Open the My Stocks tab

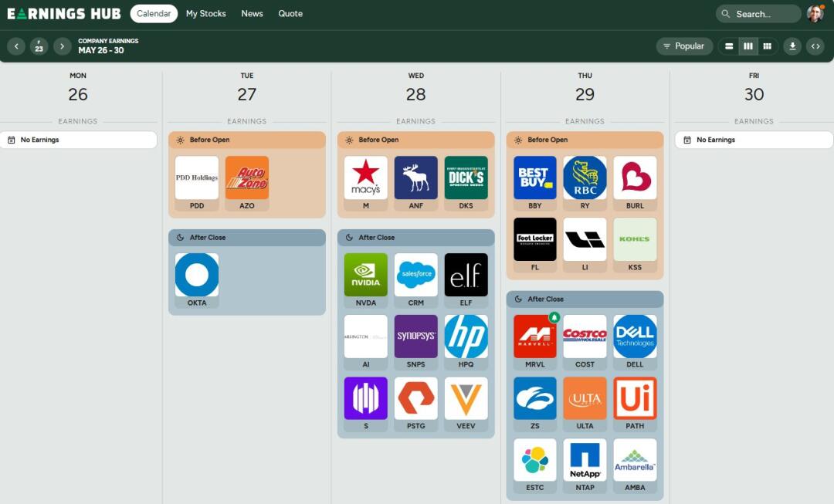206,13
